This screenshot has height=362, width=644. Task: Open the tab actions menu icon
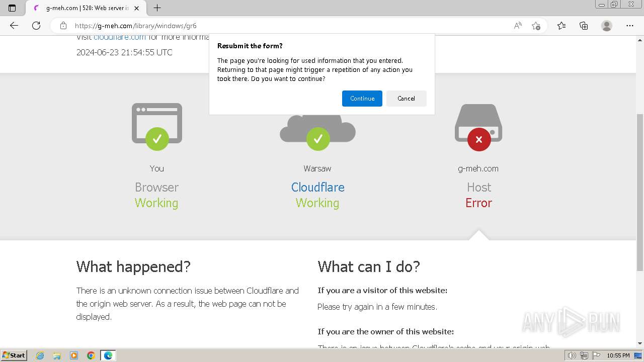[x=12, y=8]
